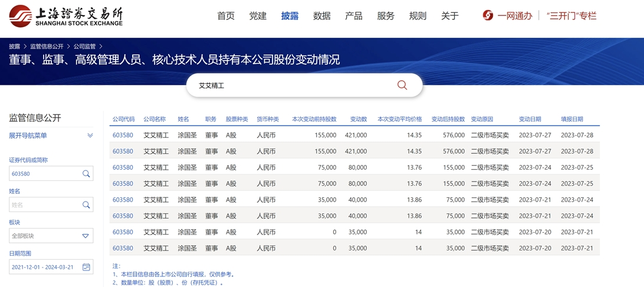The width and height of the screenshot is (644, 287).
Task: Click the 公司代码 column header
Action: tap(124, 119)
